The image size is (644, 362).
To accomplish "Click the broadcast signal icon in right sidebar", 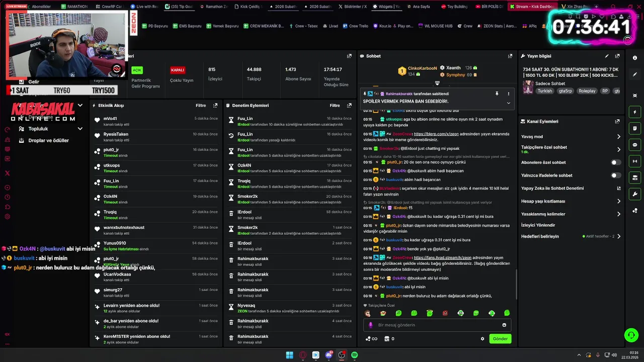I will 635,161.
